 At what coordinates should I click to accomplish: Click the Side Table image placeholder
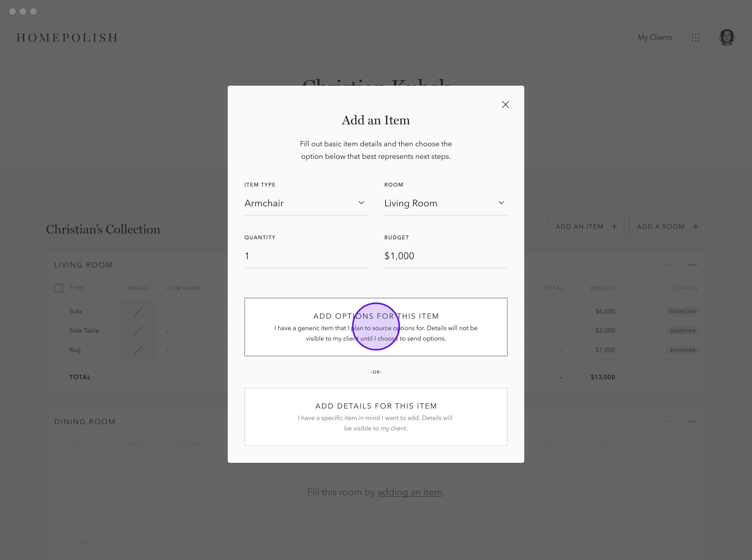pos(138,330)
